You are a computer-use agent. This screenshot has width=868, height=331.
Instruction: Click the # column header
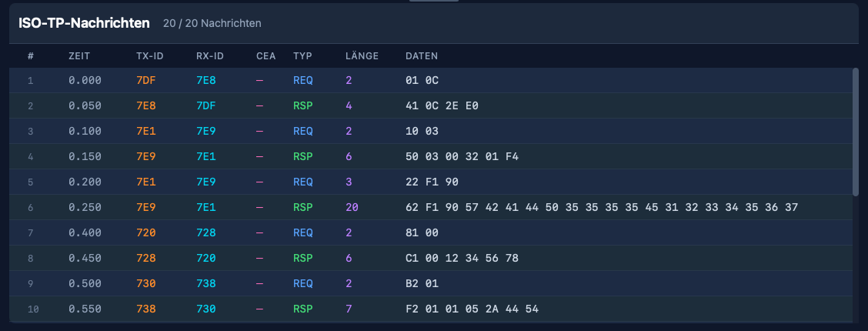click(x=31, y=56)
